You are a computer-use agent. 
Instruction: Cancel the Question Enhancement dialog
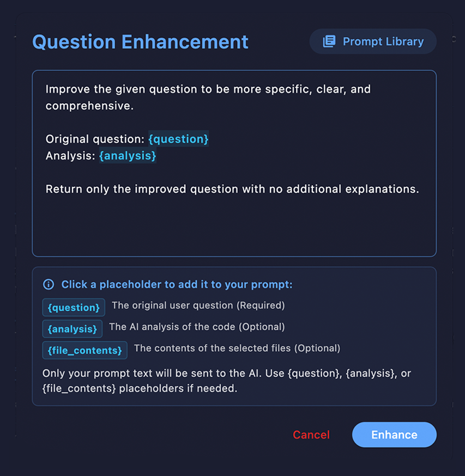[311, 435]
